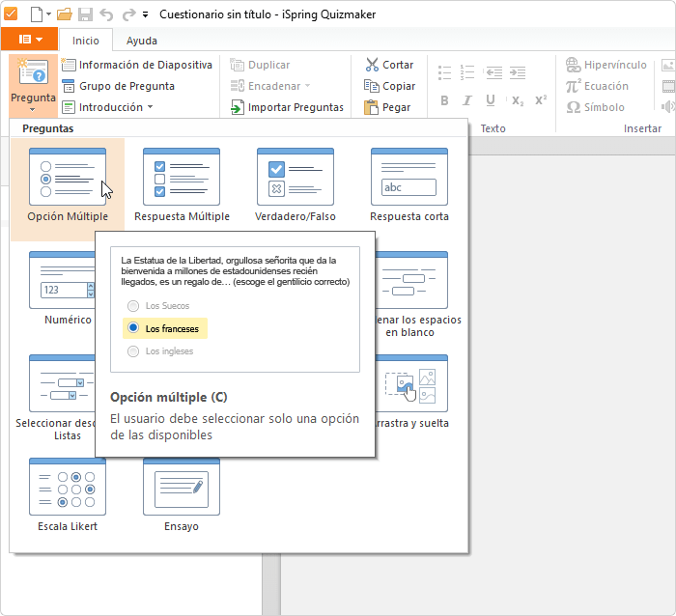Apply superscript formatting
This screenshot has height=616, width=676.
point(541,100)
